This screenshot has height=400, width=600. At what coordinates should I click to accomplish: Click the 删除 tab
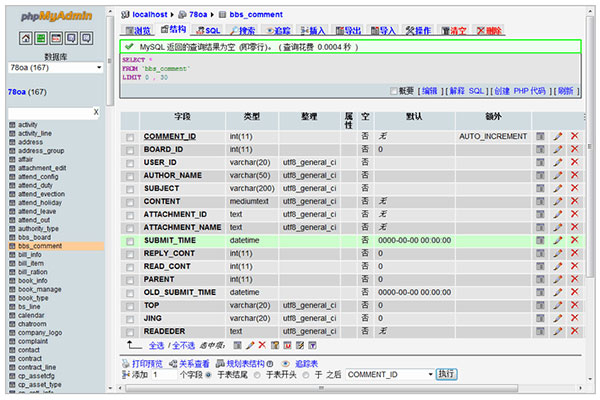coord(489,31)
